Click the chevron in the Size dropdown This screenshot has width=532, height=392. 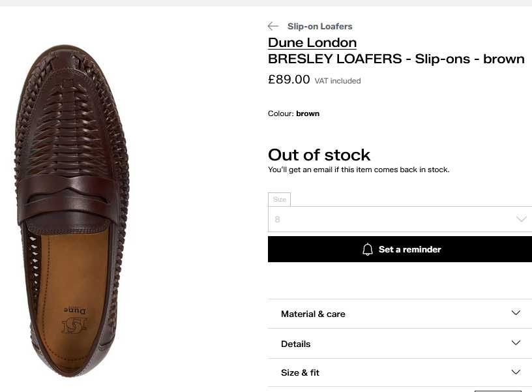521,219
